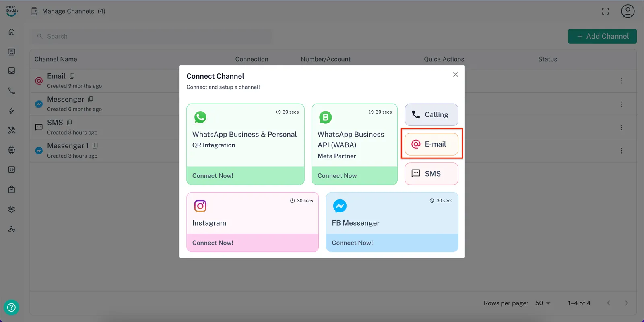Click the home icon in the sidebar

click(x=12, y=32)
